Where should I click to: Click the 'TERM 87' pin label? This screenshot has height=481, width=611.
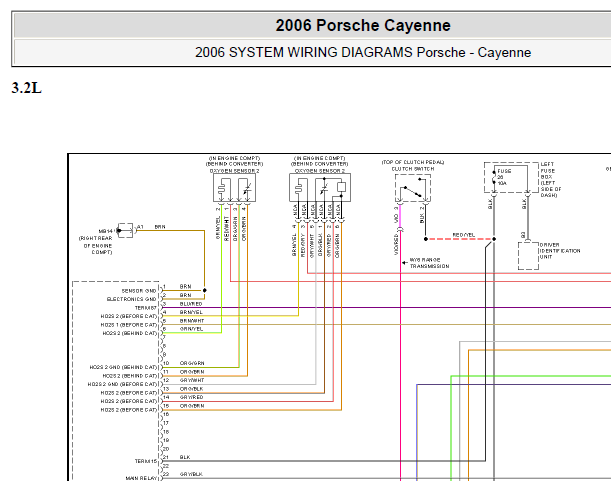point(145,308)
